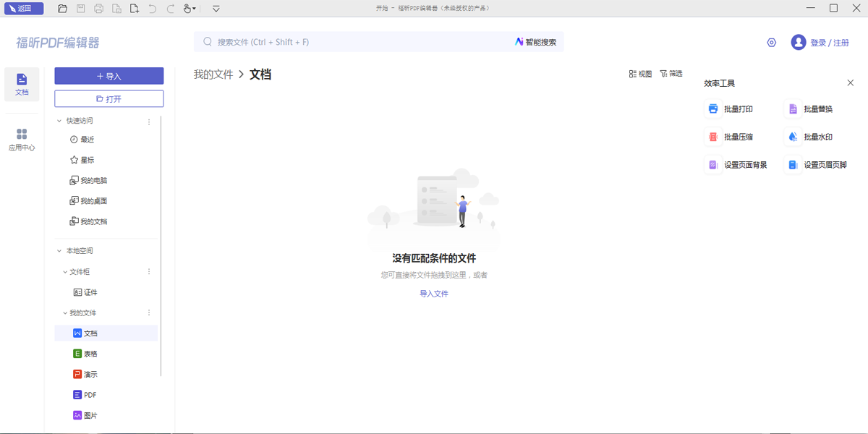Open the 批量打印 efficiency tool

[736, 109]
